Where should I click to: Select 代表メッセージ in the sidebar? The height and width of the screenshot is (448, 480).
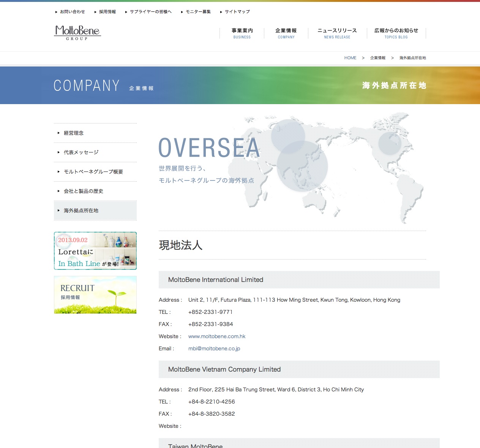pos(95,152)
